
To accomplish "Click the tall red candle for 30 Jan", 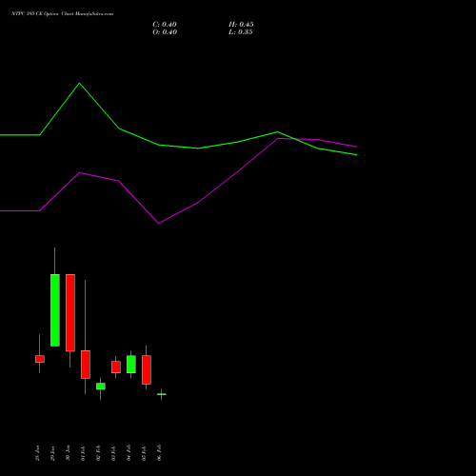I will [x=70, y=312].
